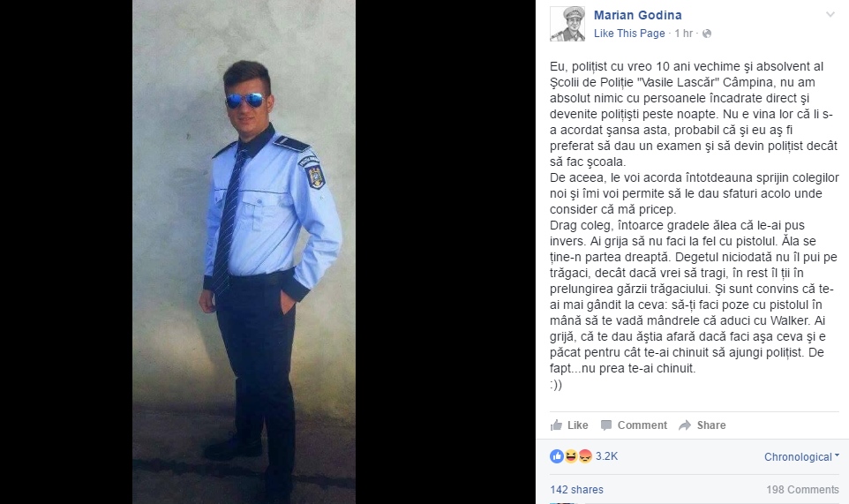Click the public globe privacy icon
The height and width of the screenshot is (504, 849).
coord(707,34)
